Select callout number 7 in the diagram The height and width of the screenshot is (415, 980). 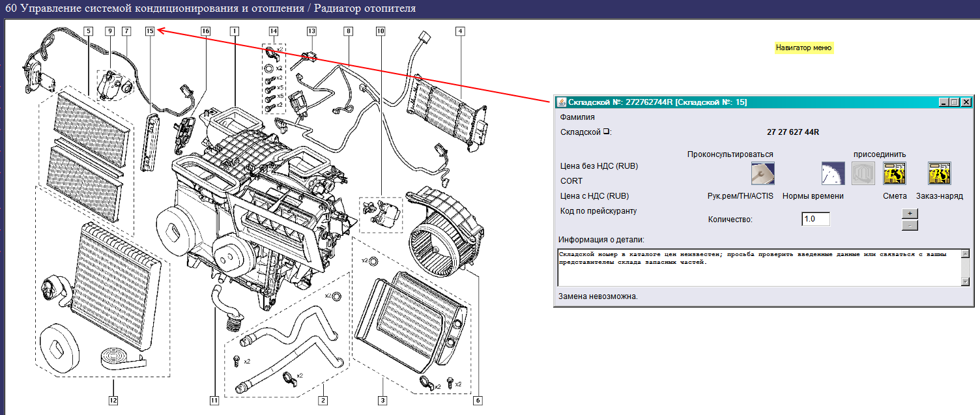pos(126,31)
